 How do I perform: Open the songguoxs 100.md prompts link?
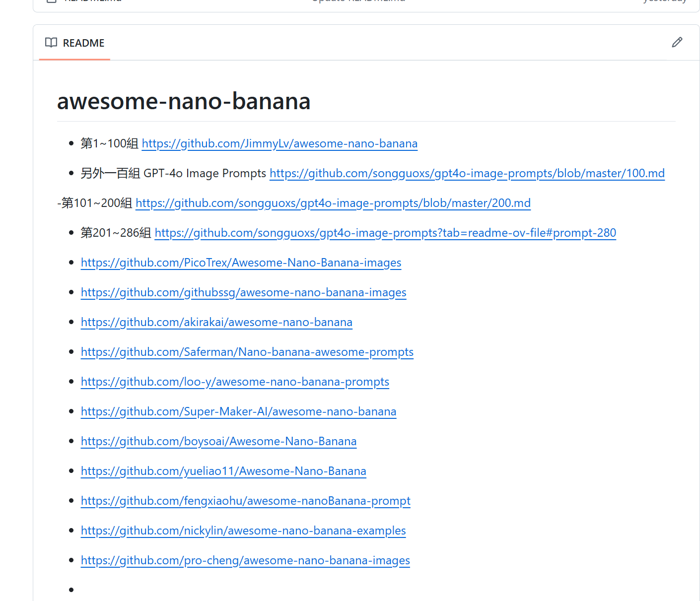click(x=467, y=174)
